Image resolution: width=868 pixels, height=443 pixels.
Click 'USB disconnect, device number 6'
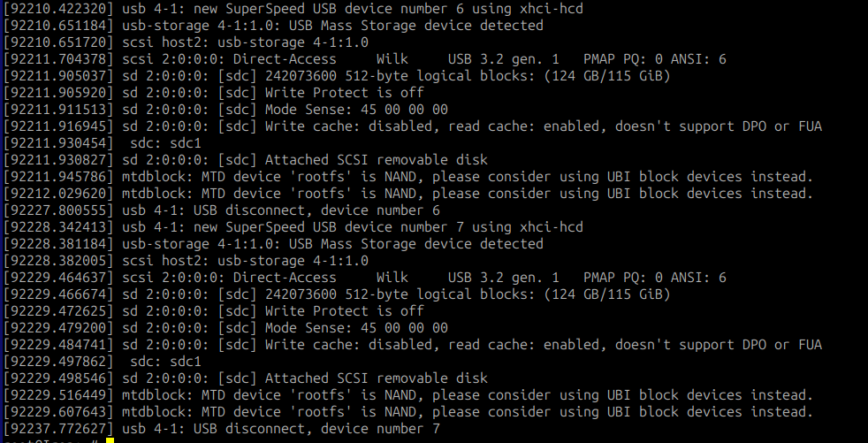(x=316, y=210)
